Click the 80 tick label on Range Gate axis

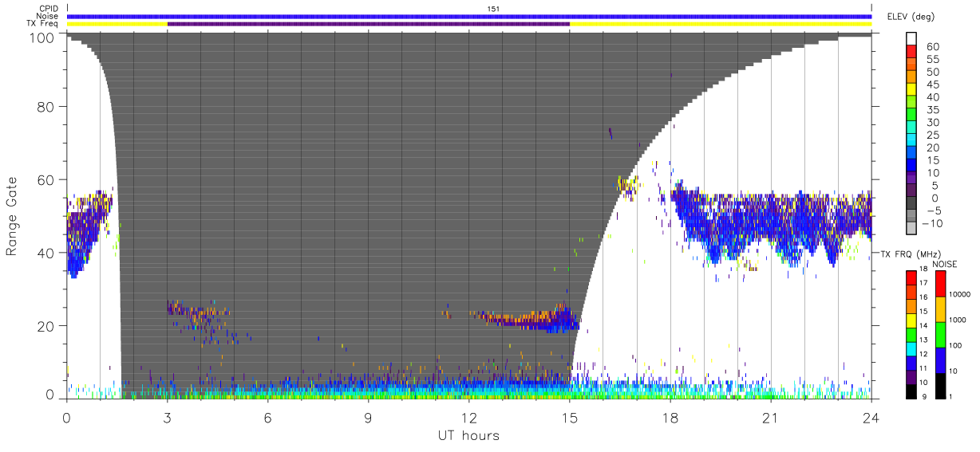pyautogui.click(x=46, y=107)
